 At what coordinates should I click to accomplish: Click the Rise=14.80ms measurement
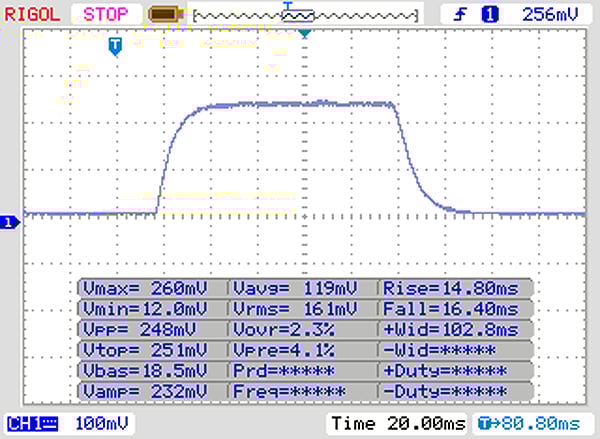(451, 288)
